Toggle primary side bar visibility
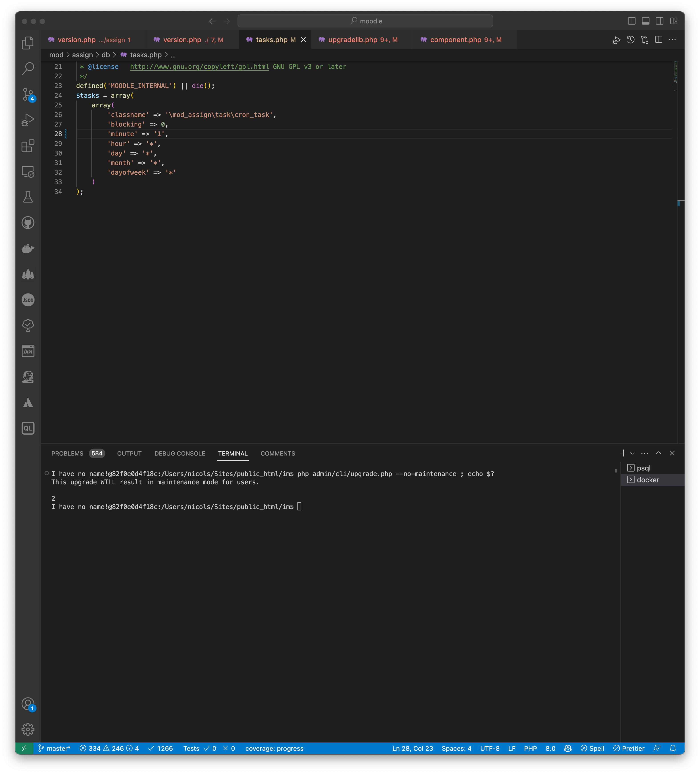This screenshot has width=700, height=773. 632,21
